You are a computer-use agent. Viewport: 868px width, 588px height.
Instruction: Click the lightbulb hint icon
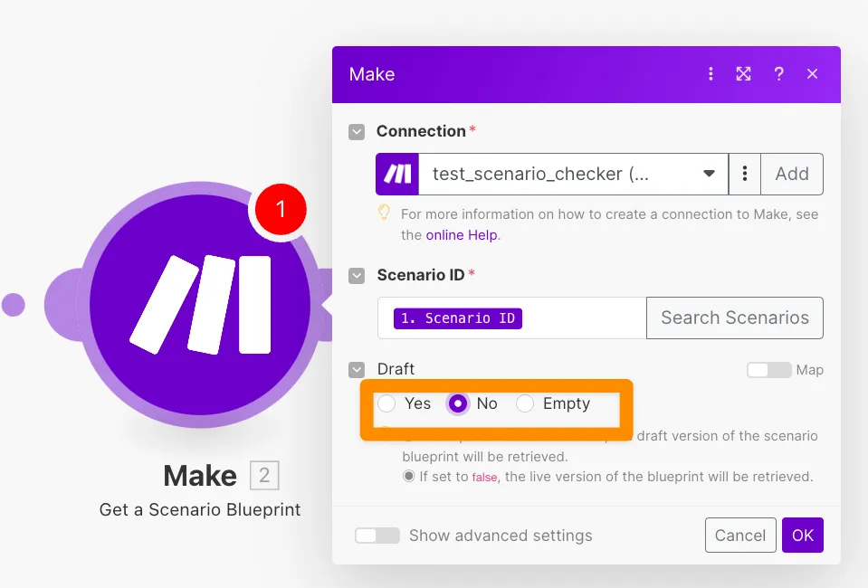[x=385, y=213]
